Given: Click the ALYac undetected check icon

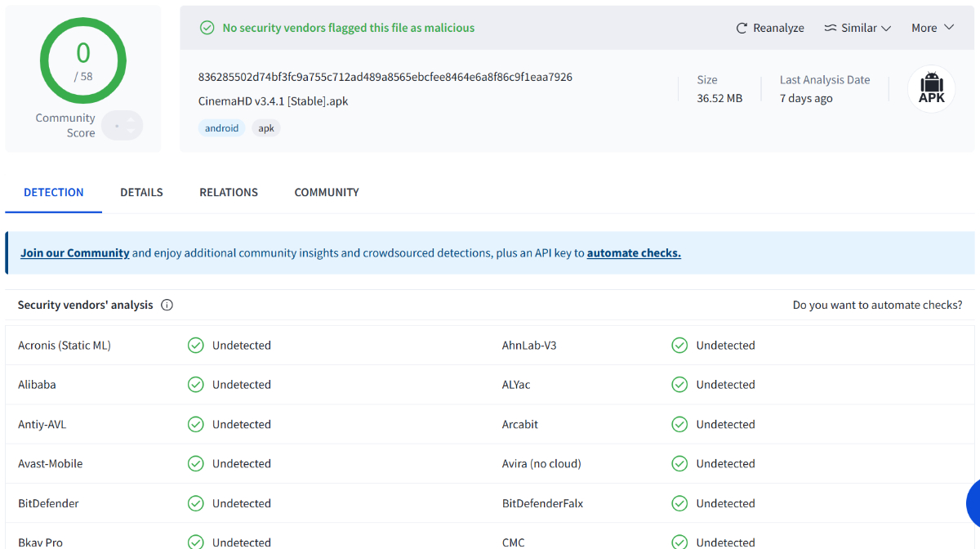Looking at the screenshot, I should pyautogui.click(x=679, y=385).
